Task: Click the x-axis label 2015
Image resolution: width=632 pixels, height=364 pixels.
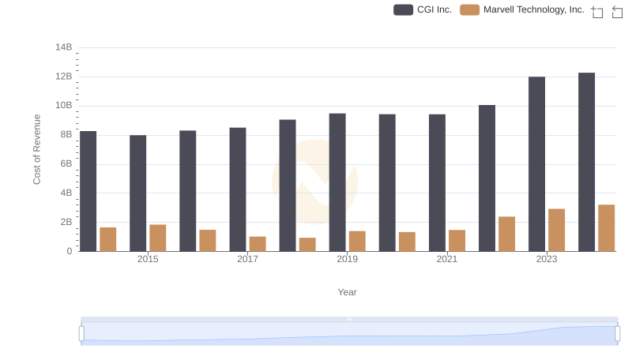Action: tap(148, 259)
